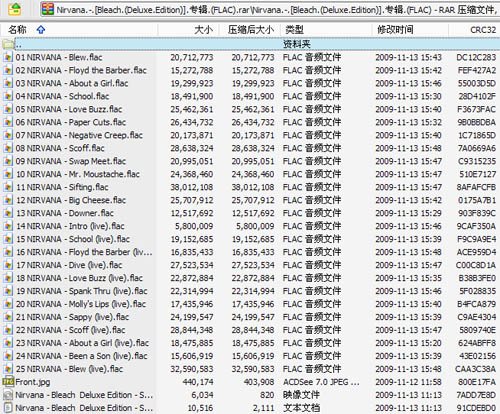Click the last Nirvana Bleach text document icon

click(8, 408)
